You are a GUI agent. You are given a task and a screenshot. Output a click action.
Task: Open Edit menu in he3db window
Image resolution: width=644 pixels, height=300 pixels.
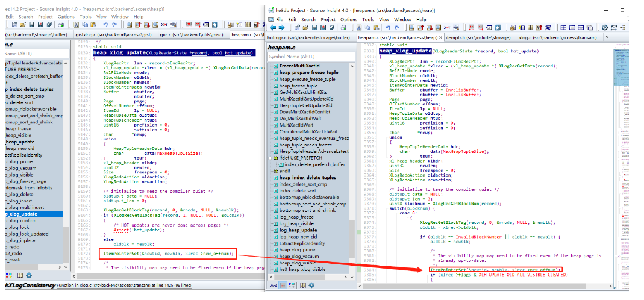[292, 19]
